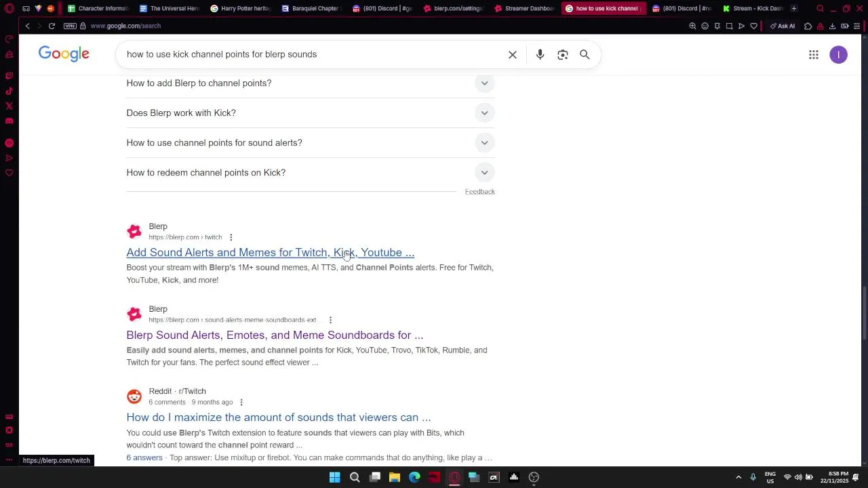The height and width of the screenshot is (488, 868).
Task: Submit search with magnifier icon
Action: (x=585, y=54)
